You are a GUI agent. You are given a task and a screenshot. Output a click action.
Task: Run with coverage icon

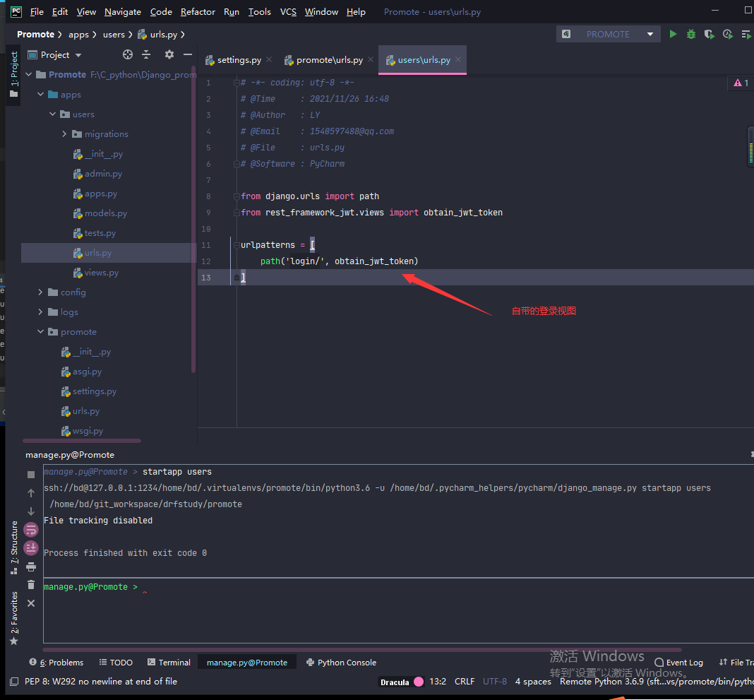tap(709, 34)
